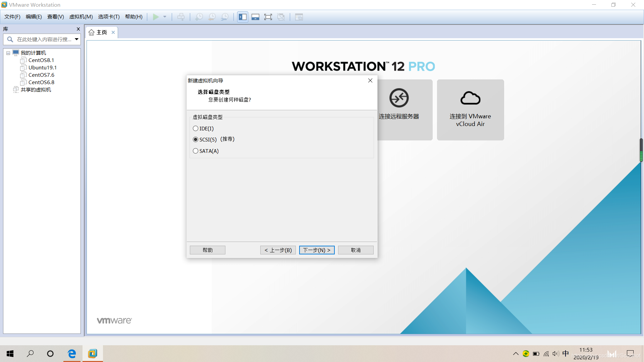Select 我的计算机 in the library tree
The image size is (644, 362).
(33, 53)
